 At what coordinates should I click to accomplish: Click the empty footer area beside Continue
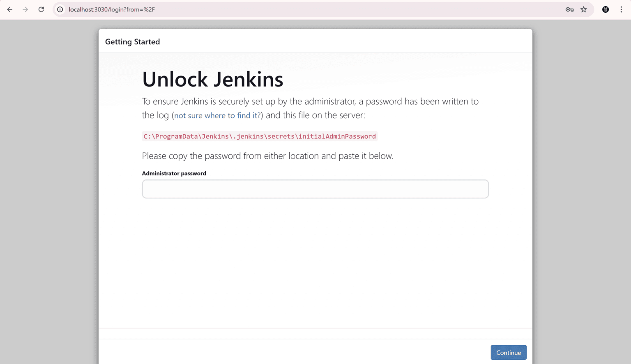click(x=288, y=352)
